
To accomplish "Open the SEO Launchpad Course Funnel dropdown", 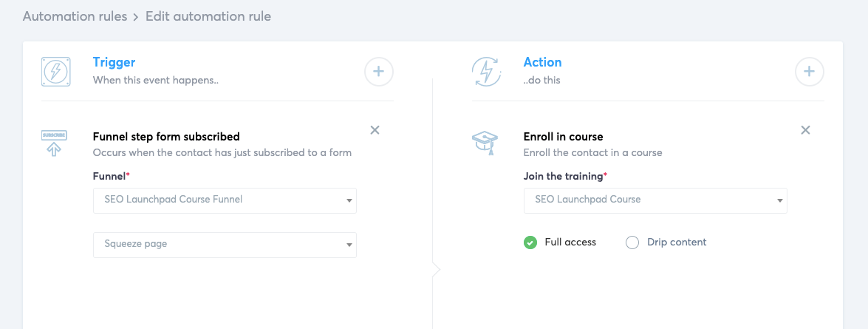I will 225,200.
